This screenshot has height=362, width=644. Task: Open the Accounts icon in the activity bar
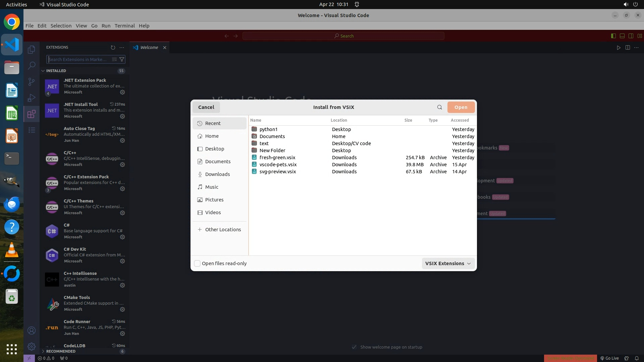32,330
